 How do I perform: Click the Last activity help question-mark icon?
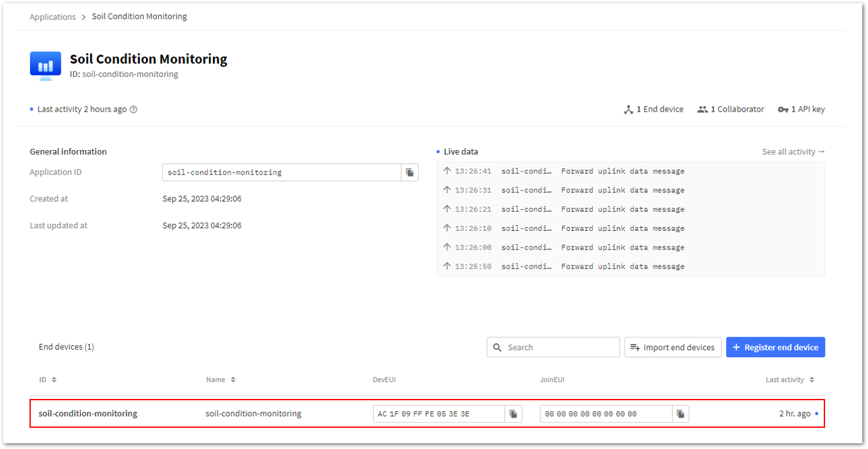click(x=133, y=110)
